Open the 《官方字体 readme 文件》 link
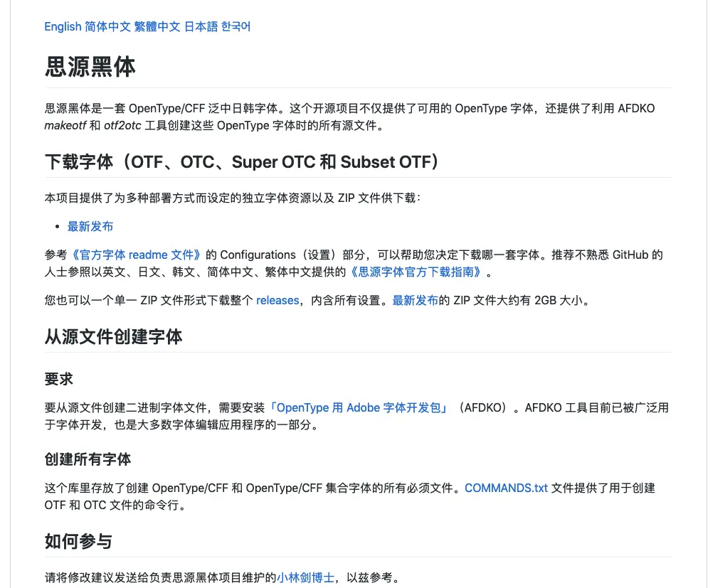 point(135,255)
